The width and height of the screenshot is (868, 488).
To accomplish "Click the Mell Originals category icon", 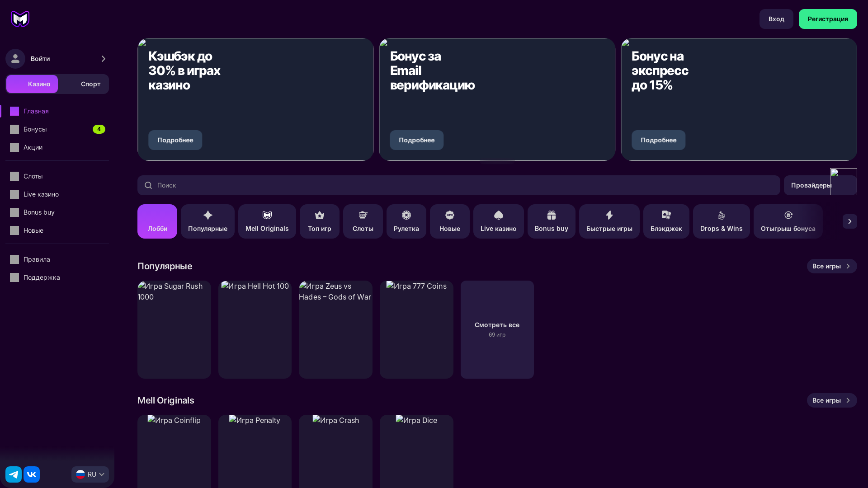I will (x=267, y=215).
